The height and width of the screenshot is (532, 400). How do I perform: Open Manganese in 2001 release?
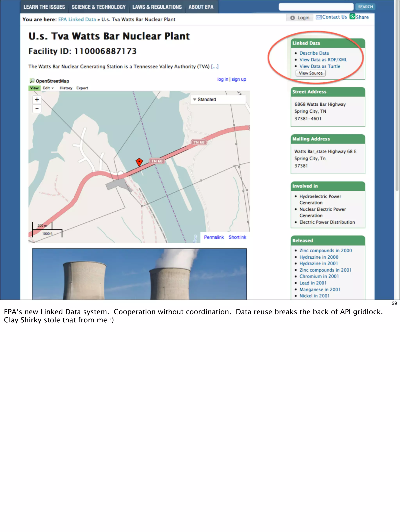click(x=320, y=290)
